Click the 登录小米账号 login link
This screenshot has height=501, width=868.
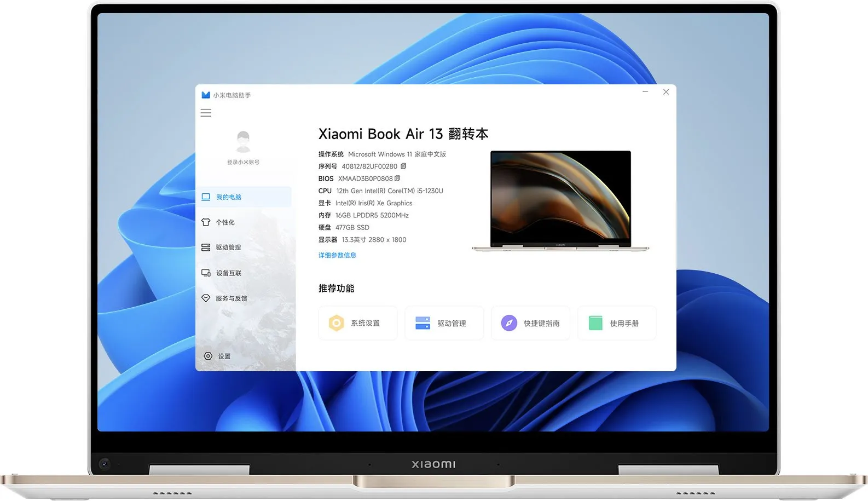point(243,163)
